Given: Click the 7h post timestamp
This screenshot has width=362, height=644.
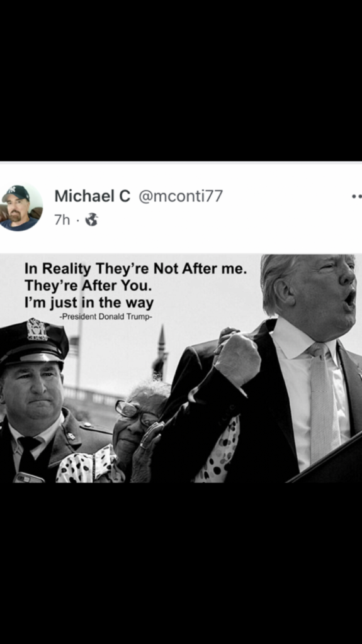Looking at the screenshot, I should point(62,219).
